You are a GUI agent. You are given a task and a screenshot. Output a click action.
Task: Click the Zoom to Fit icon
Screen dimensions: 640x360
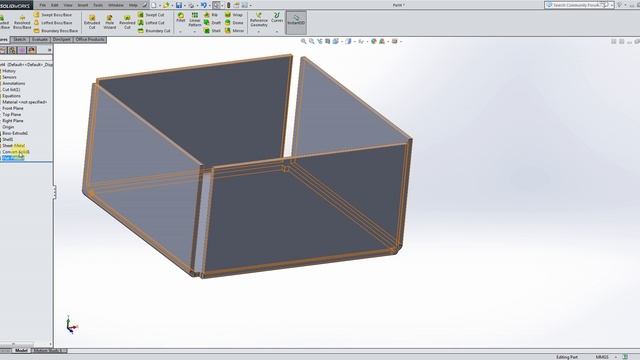[303, 41]
